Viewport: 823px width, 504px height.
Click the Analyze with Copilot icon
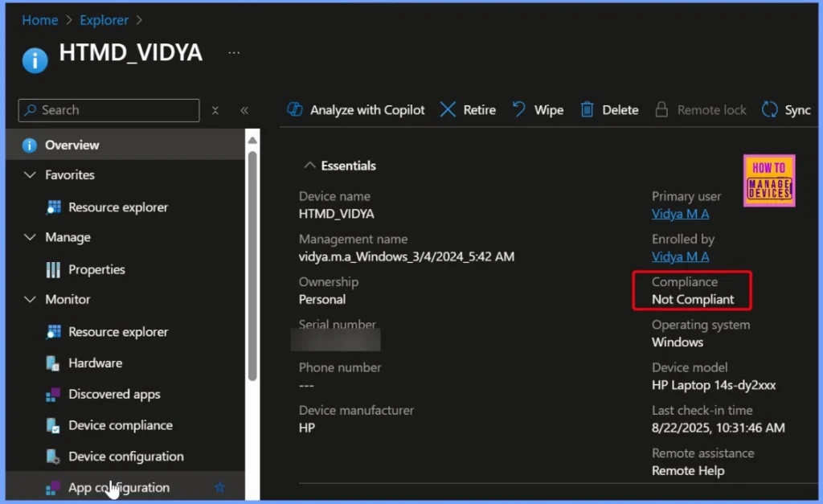tap(294, 109)
